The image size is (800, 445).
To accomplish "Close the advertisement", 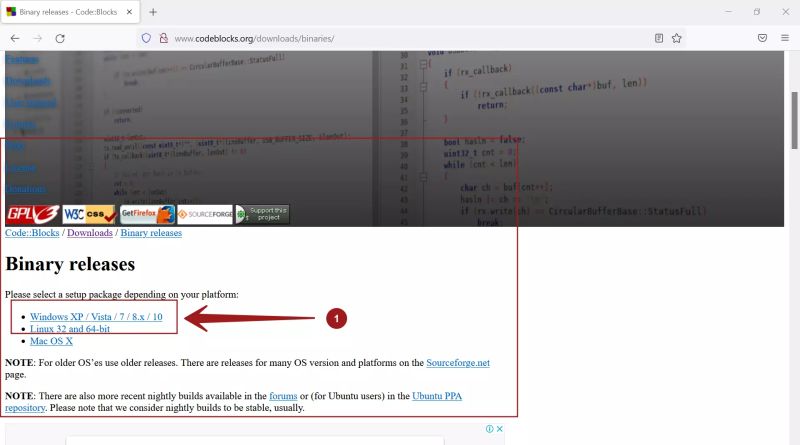I will [x=499, y=429].
